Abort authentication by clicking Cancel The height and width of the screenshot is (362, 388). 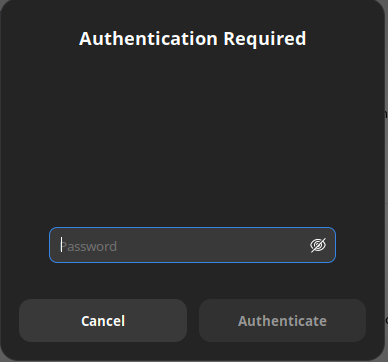pyautogui.click(x=103, y=320)
